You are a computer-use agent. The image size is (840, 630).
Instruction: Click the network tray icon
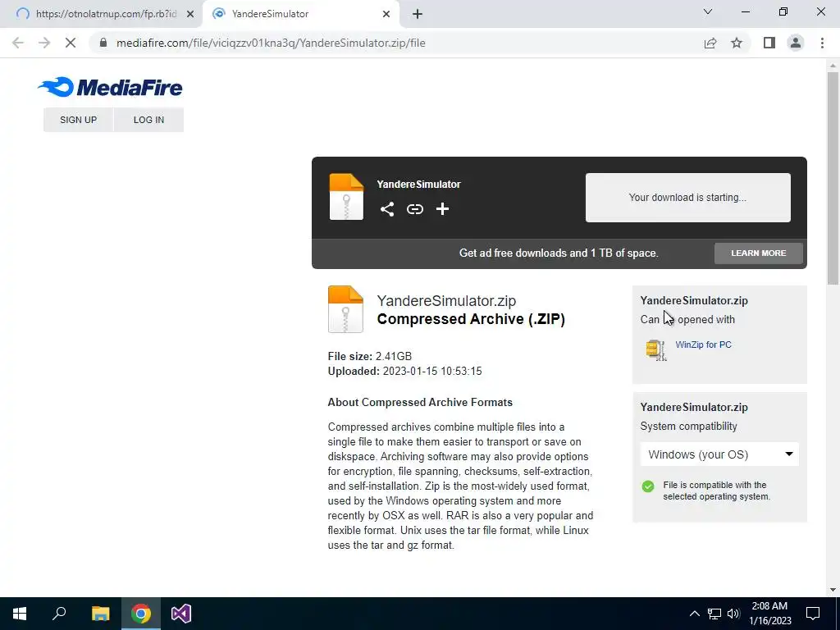click(x=714, y=614)
